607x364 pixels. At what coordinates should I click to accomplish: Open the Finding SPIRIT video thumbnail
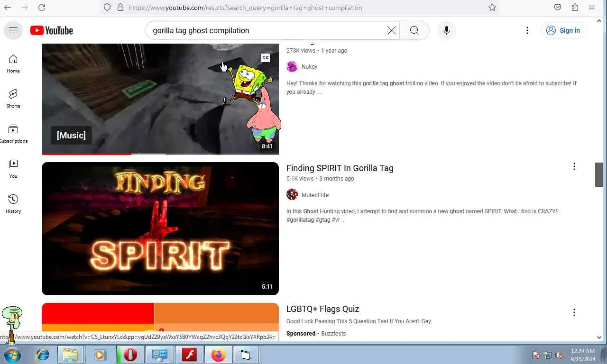[x=160, y=228]
